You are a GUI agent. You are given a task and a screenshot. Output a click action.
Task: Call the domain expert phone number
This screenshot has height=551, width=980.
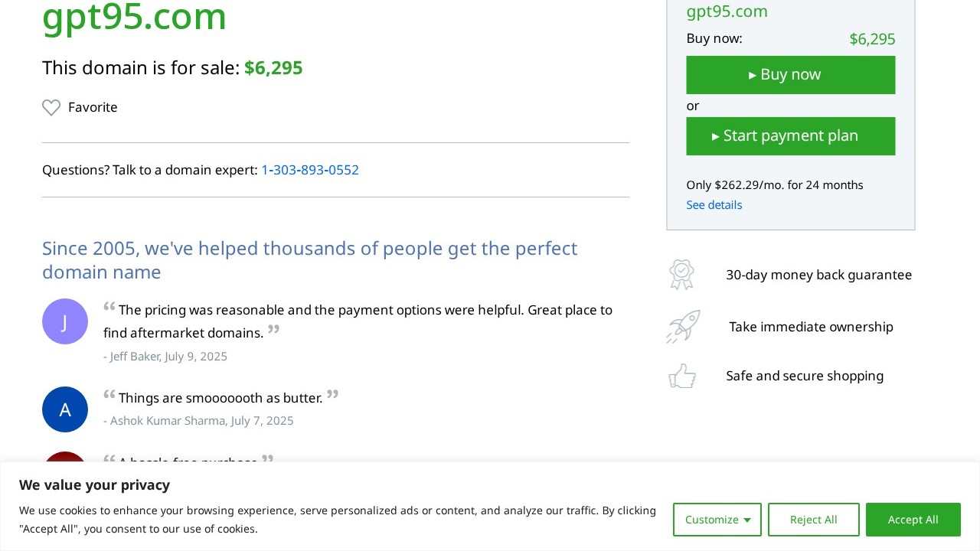pos(310,170)
